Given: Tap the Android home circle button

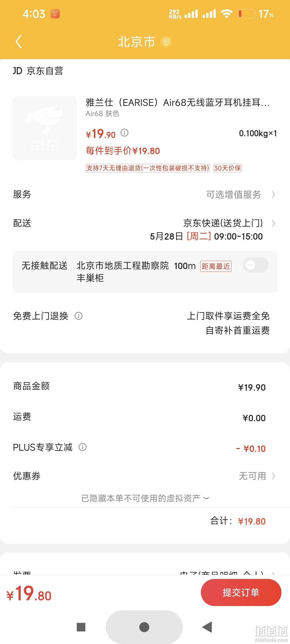Looking at the screenshot, I should 144,627.
